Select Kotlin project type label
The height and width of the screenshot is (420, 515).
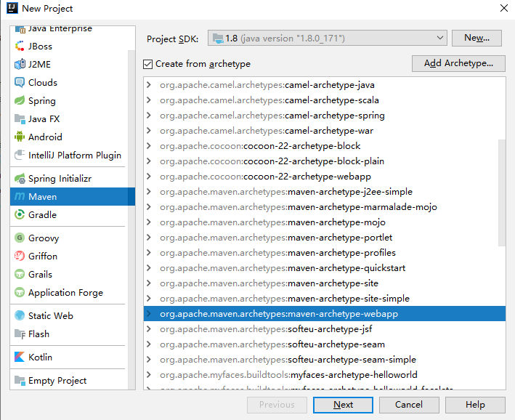point(40,357)
